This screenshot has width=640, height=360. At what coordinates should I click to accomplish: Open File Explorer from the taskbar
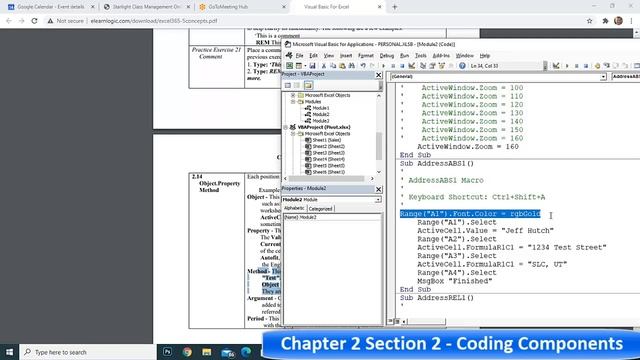pos(207,352)
